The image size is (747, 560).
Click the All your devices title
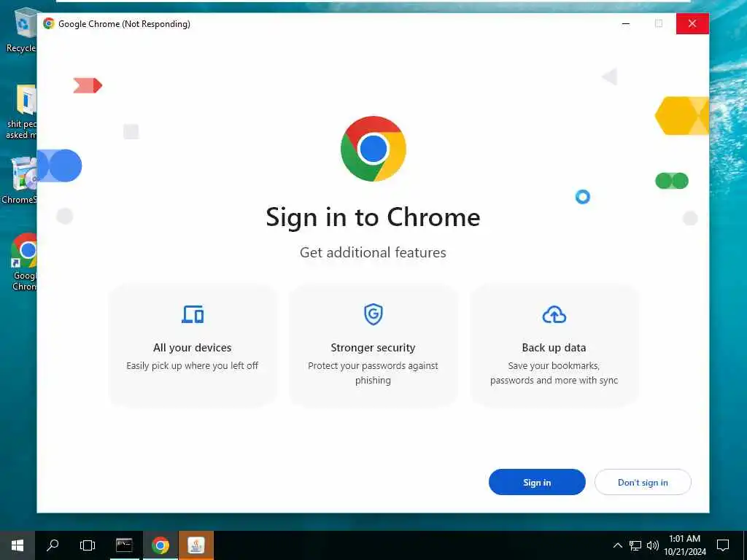point(193,348)
